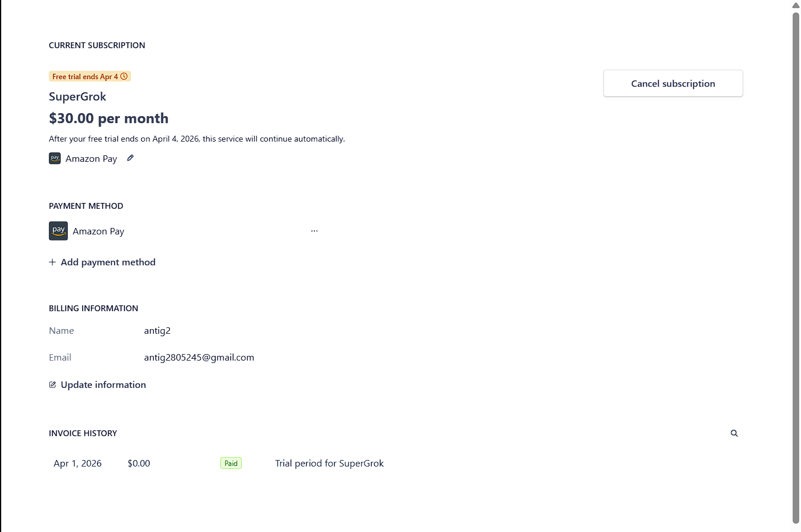Click the small Amazon Pay logo under the subscription price
The image size is (801, 532).
tap(55, 158)
